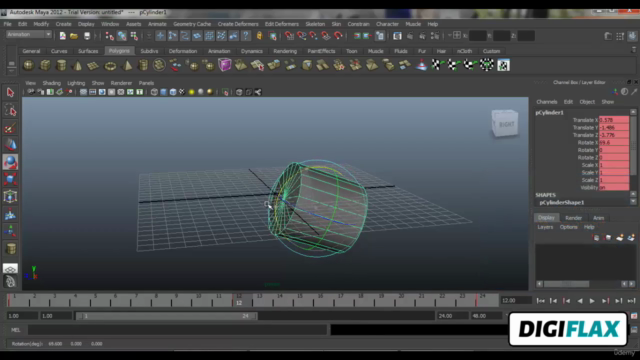Create a polygon torus from shelf
The height and width of the screenshot is (360, 640).
click(x=110, y=65)
